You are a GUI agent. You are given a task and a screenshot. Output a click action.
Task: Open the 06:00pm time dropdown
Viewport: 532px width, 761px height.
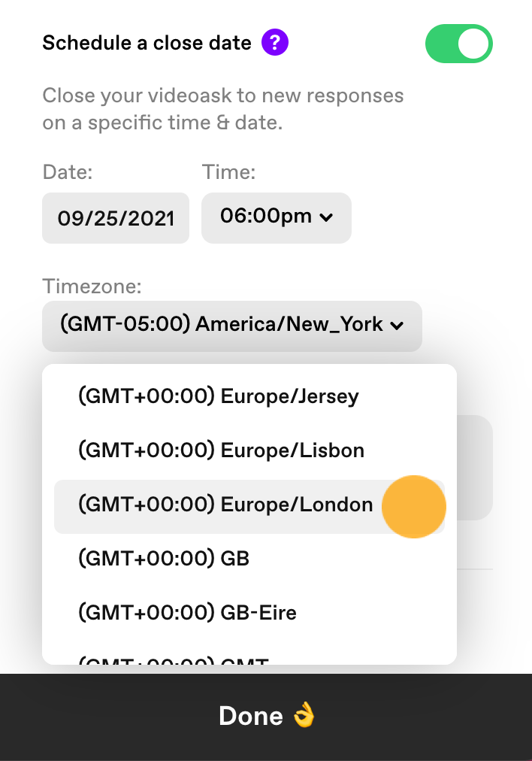click(277, 218)
